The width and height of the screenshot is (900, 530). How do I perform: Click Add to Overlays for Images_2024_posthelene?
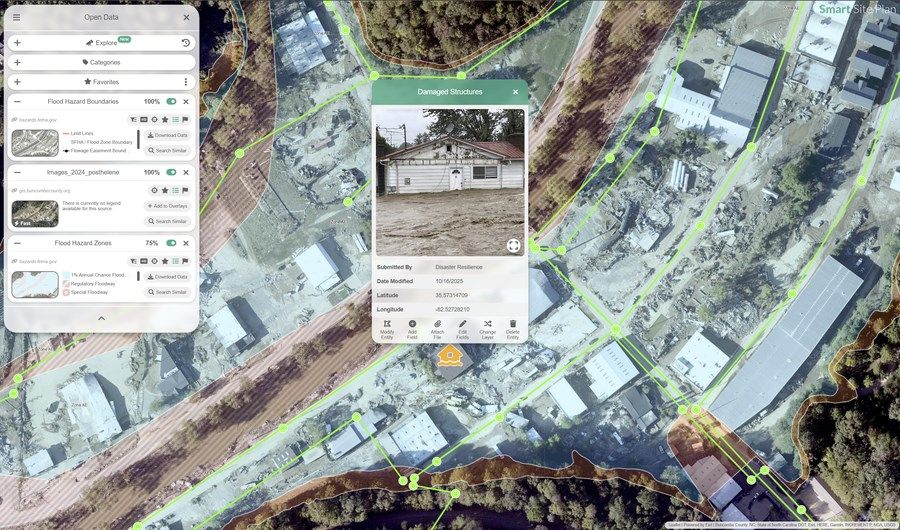coord(167,205)
